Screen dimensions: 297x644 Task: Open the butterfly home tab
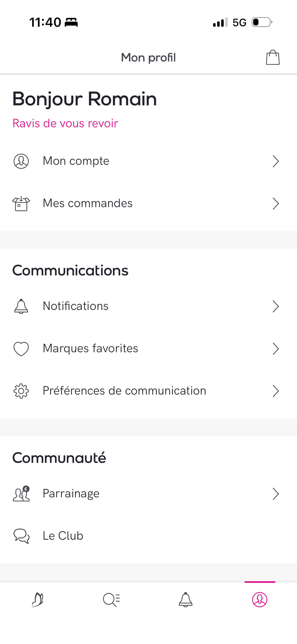[38, 599]
